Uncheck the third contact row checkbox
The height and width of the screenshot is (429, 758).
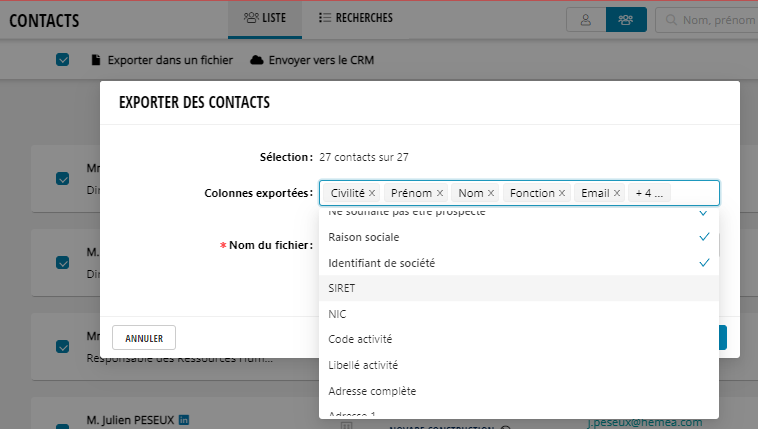point(62,347)
